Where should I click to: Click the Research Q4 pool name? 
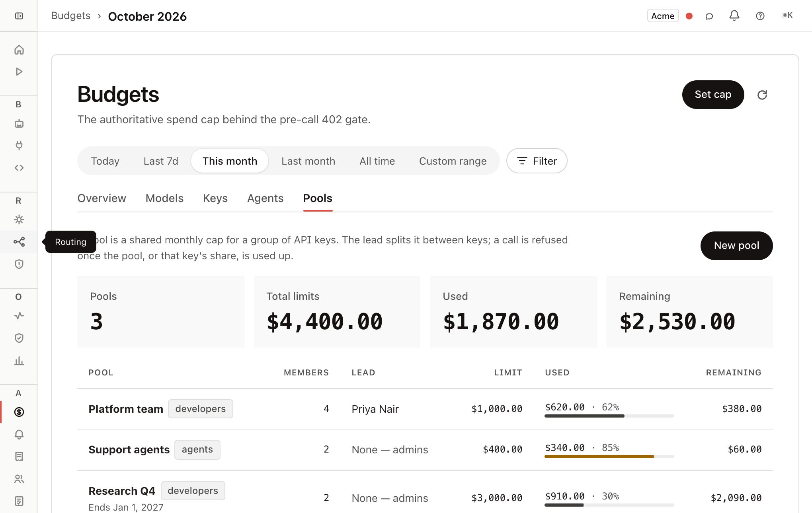coord(122,491)
